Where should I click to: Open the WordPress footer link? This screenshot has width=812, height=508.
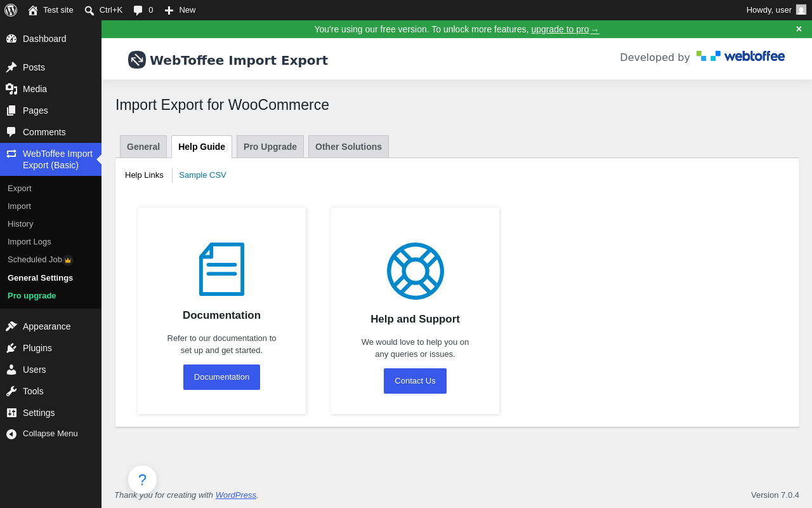click(x=236, y=495)
